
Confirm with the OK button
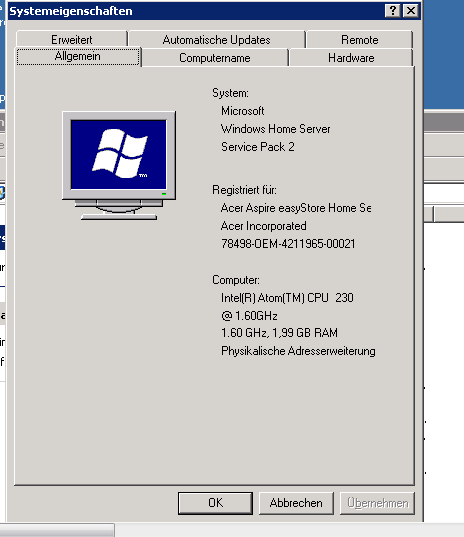[215, 503]
